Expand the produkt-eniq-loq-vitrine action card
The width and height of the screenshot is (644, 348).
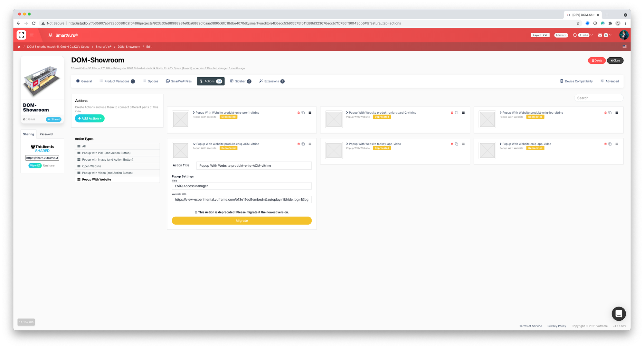pyautogui.click(x=500, y=113)
